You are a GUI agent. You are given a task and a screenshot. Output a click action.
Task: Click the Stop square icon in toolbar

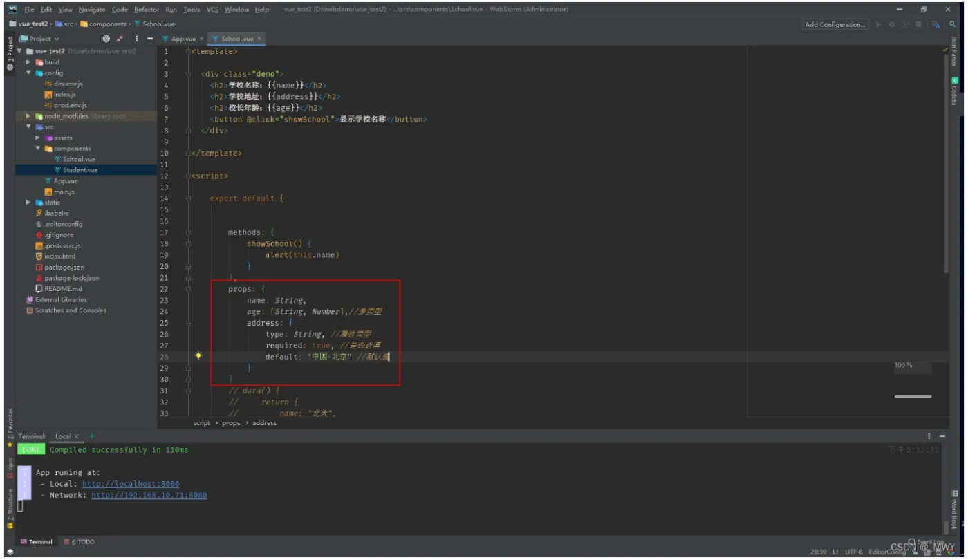[x=919, y=24]
